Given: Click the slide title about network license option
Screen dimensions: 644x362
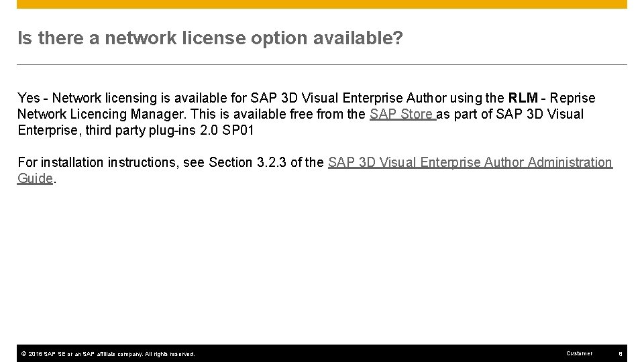Looking at the screenshot, I should click(210, 38).
